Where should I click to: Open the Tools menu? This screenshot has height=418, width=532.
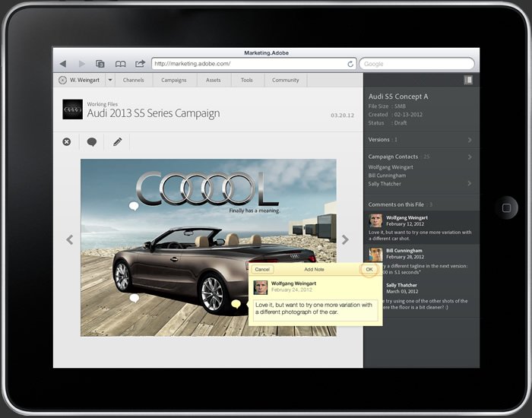pos(247,80)
